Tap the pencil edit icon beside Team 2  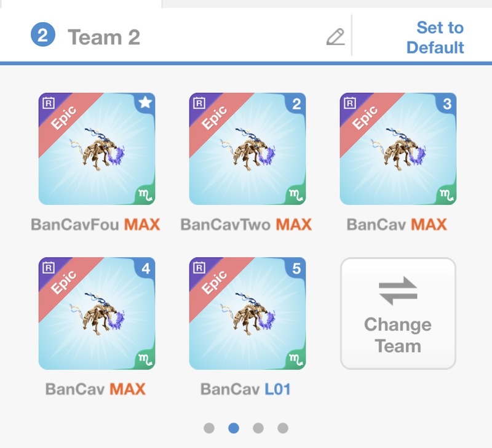click(335, 37)
